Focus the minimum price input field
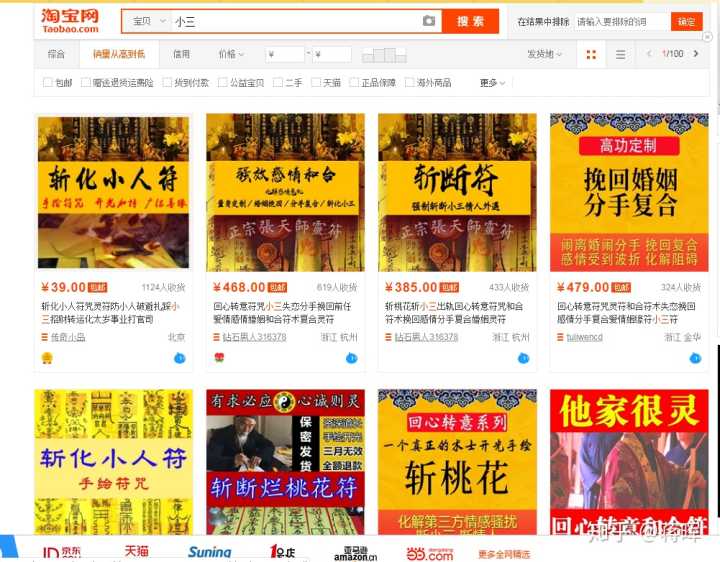720x562 pixels. 285,55
